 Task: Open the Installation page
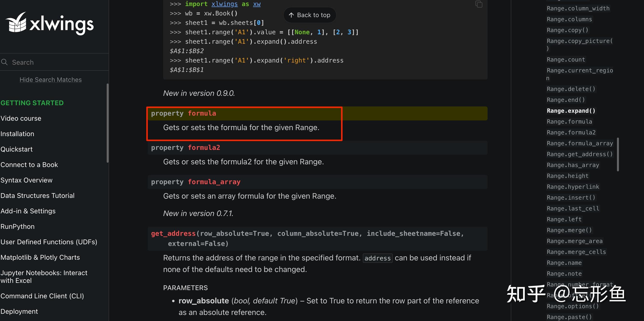17,134
